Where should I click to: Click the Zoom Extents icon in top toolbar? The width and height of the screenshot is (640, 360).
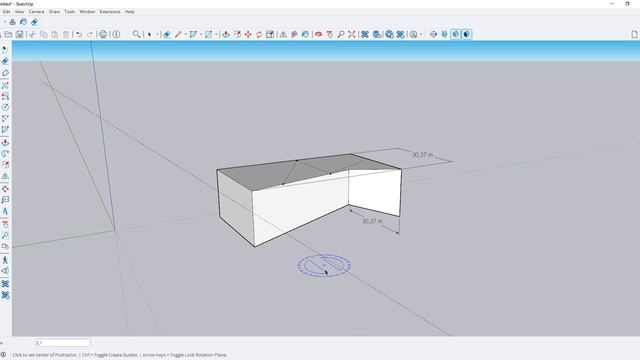pos(351,34)
